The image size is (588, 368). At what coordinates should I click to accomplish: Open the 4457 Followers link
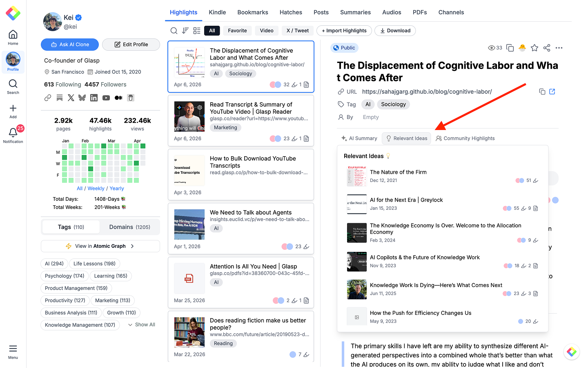105,85
